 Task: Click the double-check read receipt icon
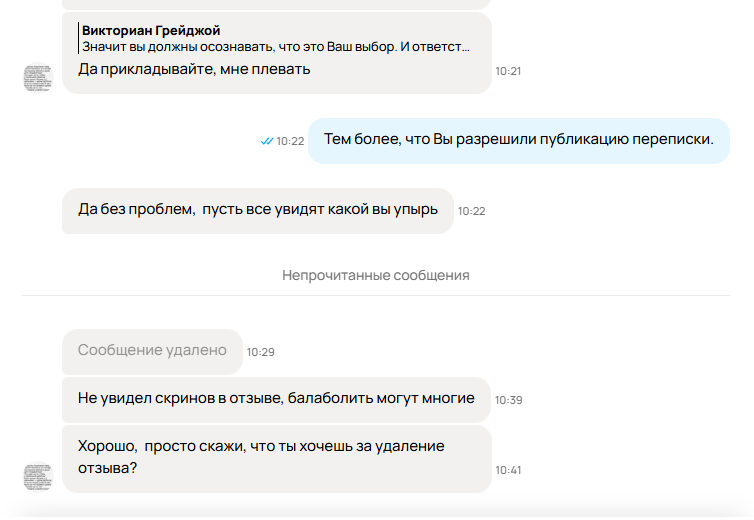pos(266,141)
